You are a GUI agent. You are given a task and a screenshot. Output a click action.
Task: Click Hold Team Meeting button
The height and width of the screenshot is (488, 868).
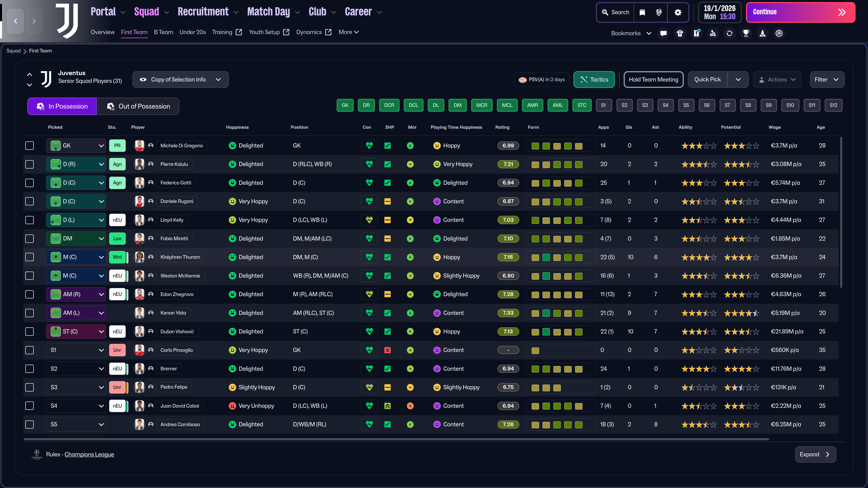coord(653,80)
